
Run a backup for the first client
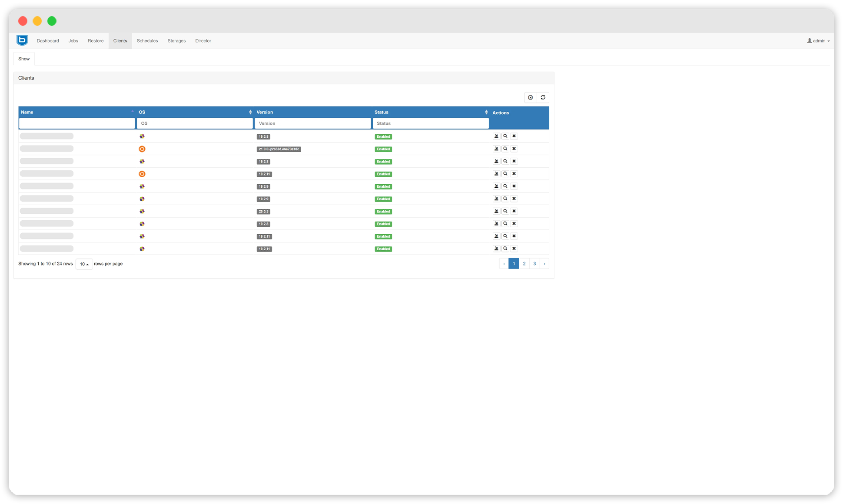(x=496, y=136)
